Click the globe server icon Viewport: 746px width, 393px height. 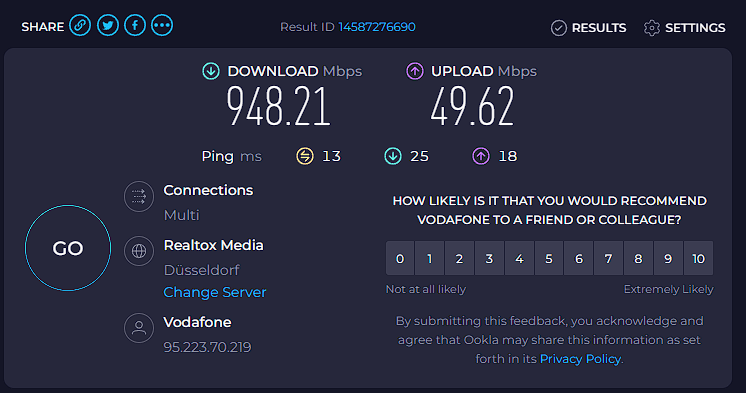139,251
